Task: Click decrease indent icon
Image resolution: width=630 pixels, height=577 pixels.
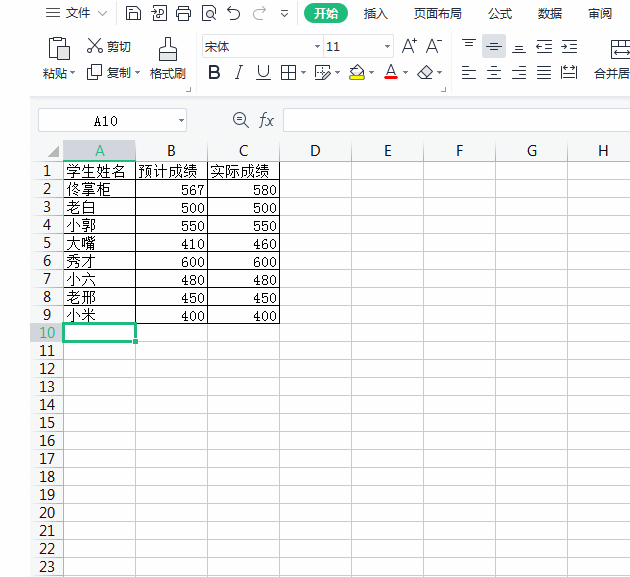Action: coord(544,46)
